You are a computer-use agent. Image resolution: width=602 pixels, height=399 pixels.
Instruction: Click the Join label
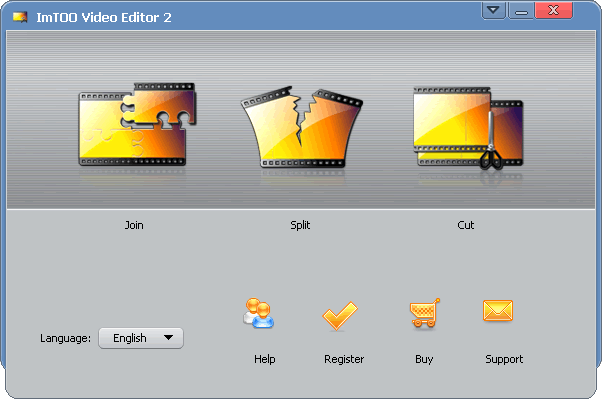tap(134, 225)
